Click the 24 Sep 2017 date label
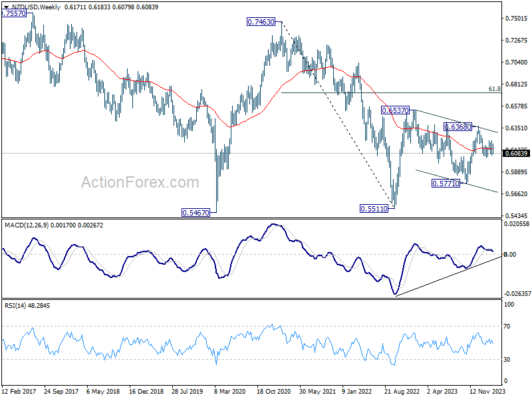Image resolution: width=532 pixels, height=399 pixels. tap(61, 392)
